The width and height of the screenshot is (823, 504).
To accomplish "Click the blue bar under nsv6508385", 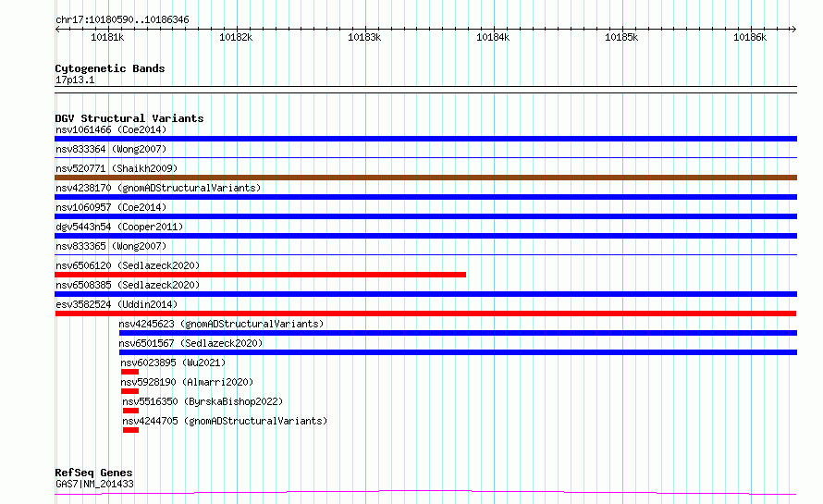I will click(425, 294).
